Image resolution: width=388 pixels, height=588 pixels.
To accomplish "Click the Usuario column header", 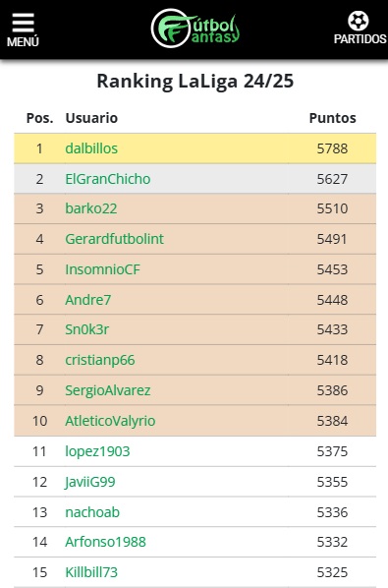I will (91, 118).
